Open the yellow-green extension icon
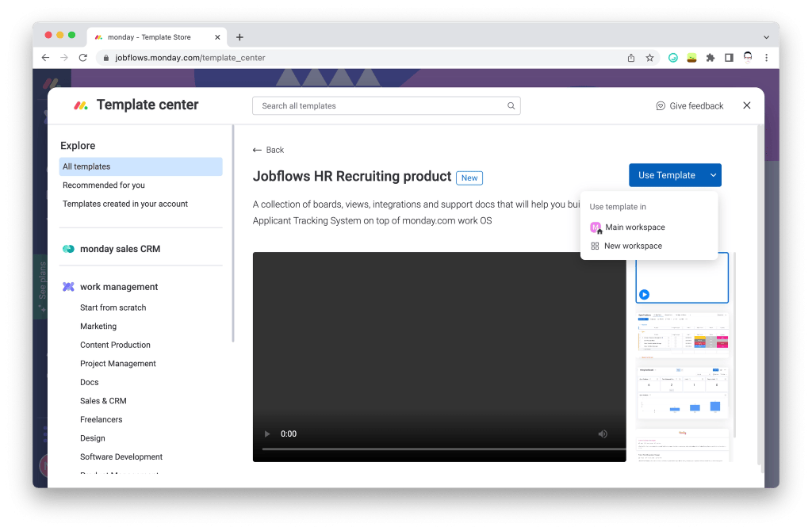 tap(691, 57)
